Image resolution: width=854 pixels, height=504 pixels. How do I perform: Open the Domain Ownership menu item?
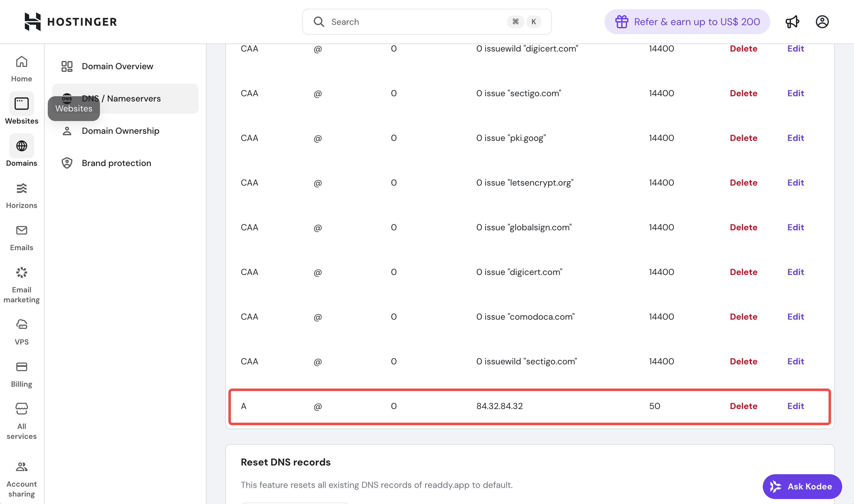[120, 131]
